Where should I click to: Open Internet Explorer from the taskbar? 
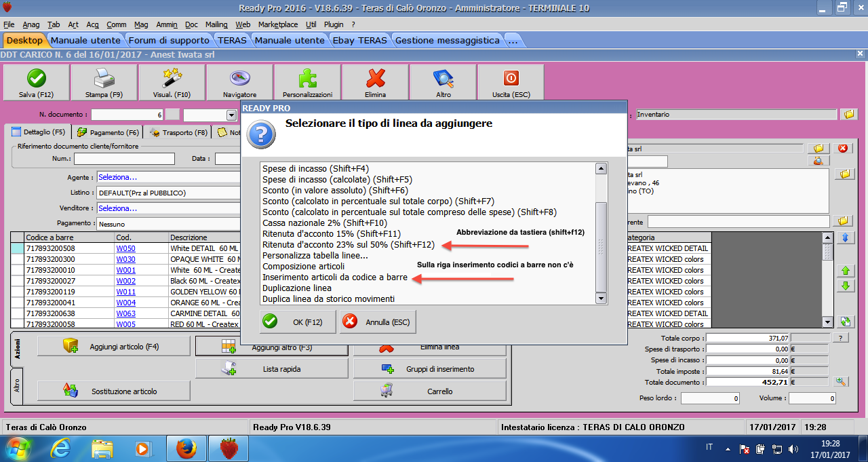click(x=60, y=448)
